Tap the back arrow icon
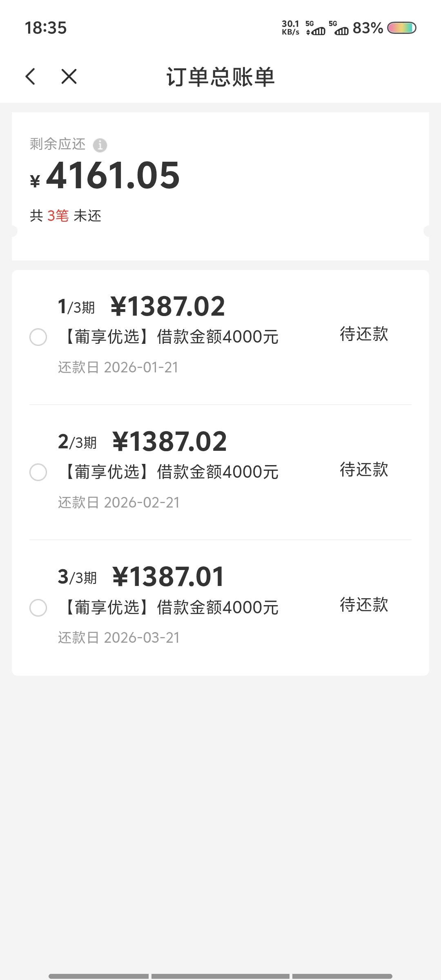Image resolution: width=441 pixels, height=980 pixels. (31, 76)
